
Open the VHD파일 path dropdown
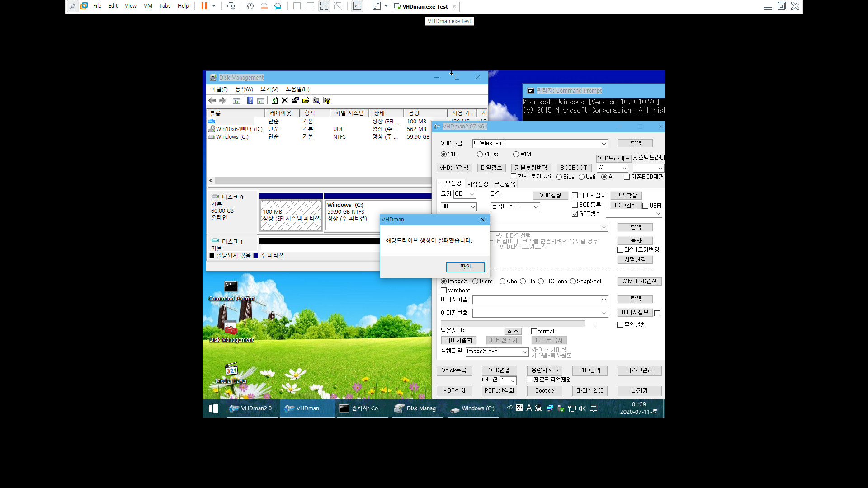click(x=604, y=144)
